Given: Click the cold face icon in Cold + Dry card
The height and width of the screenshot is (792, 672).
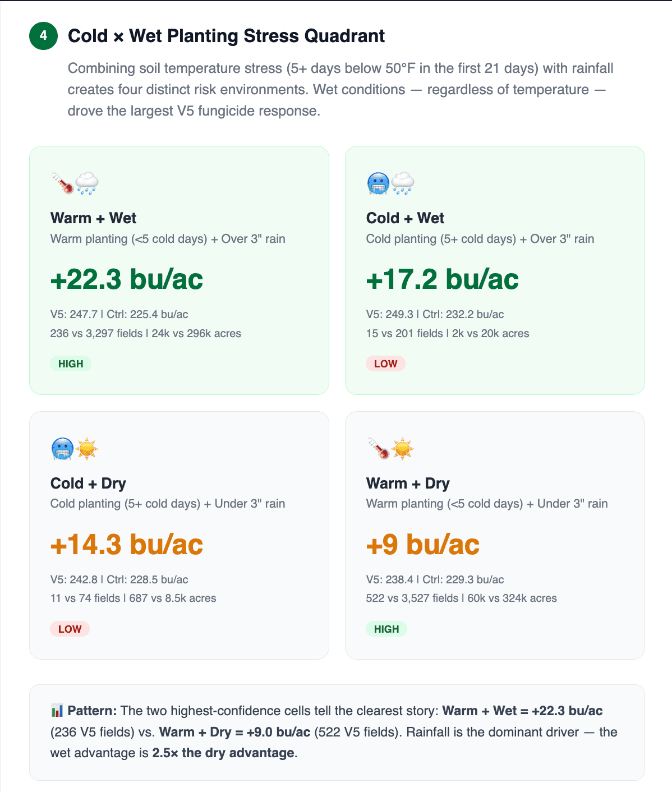Looking at the screenshot, I should pyautogui.click(x=62, y=449).
